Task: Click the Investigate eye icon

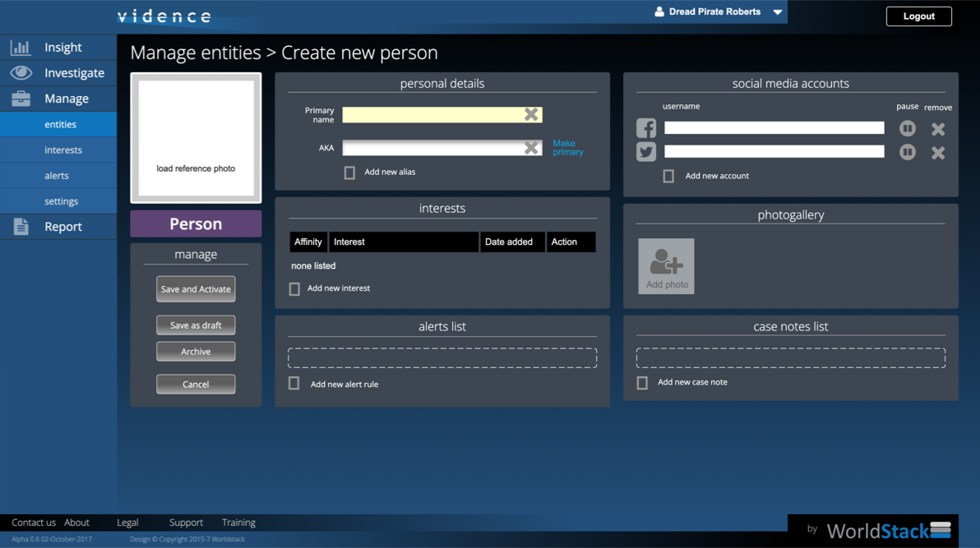Action: click(21, 72)
